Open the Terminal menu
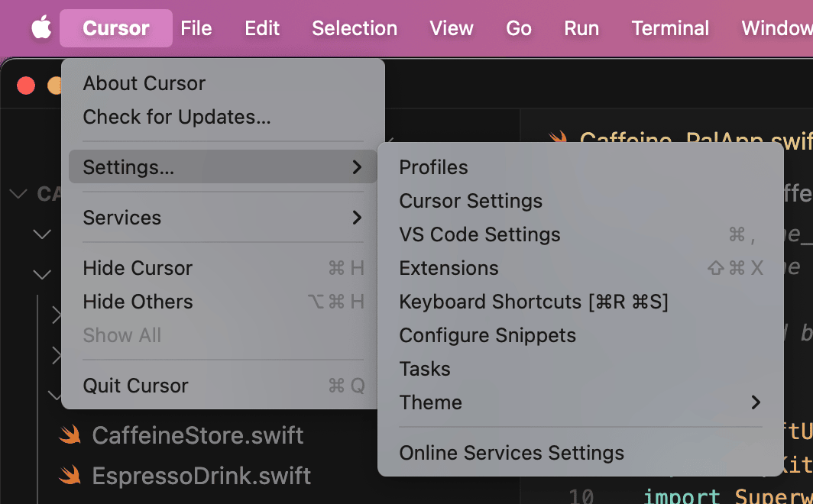Image resolution: width=813 pixels, height=504 pixels. click(x=670, y=28)
